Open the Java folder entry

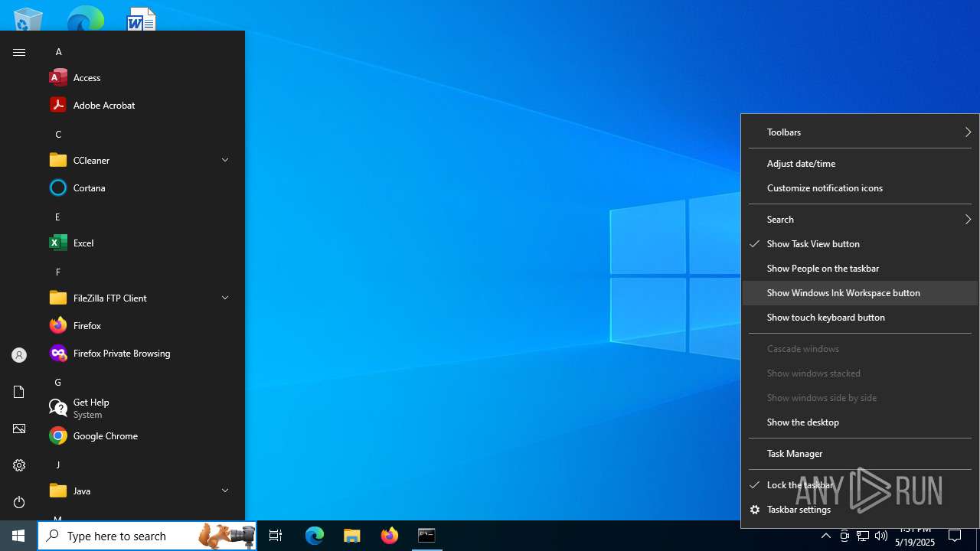point(141,491)
